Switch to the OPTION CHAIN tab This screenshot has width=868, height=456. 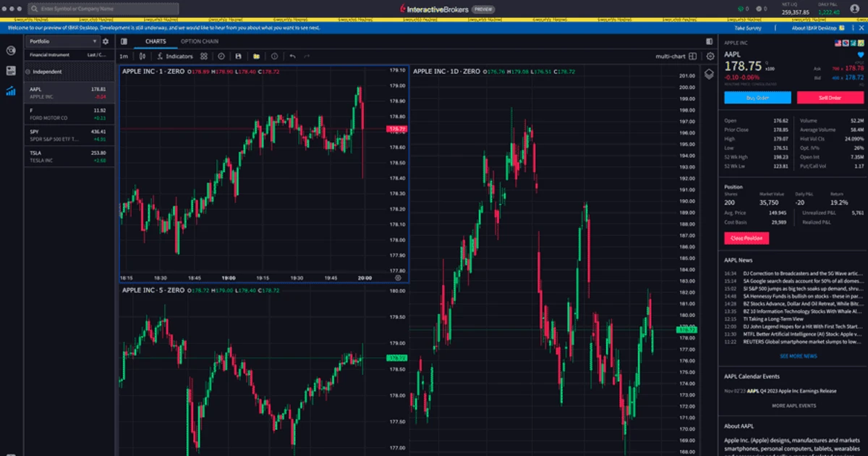tap(198, 42)
